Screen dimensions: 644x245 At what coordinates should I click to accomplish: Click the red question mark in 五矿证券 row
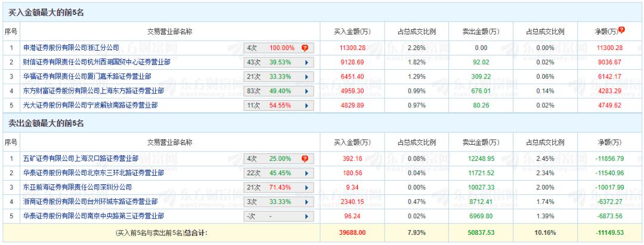click(305, 159)
